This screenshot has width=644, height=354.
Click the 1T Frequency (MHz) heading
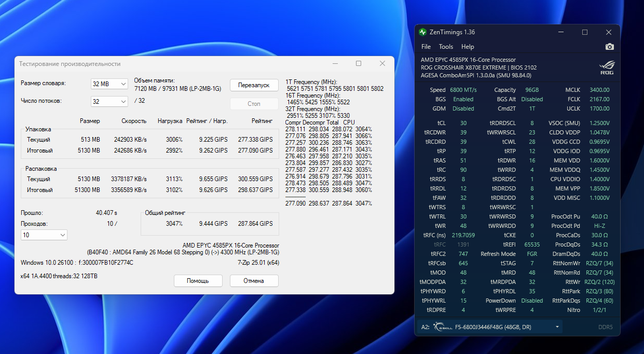[x=311, y=83]
